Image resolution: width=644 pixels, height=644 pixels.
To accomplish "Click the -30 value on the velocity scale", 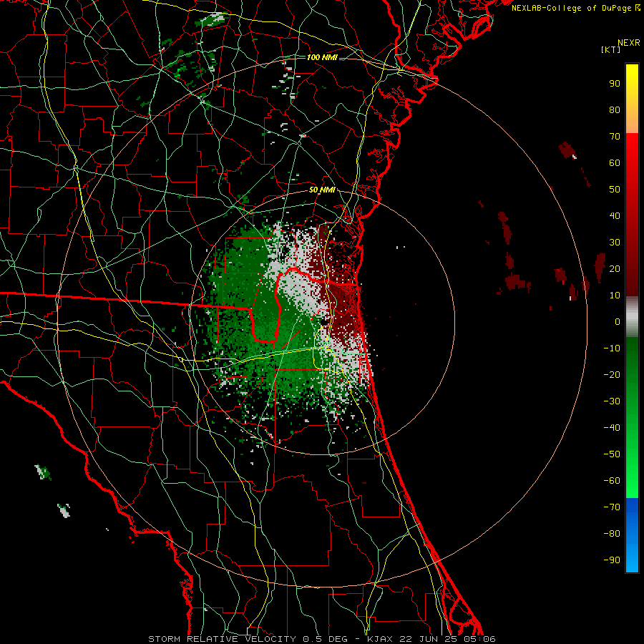I will point(612,401).
